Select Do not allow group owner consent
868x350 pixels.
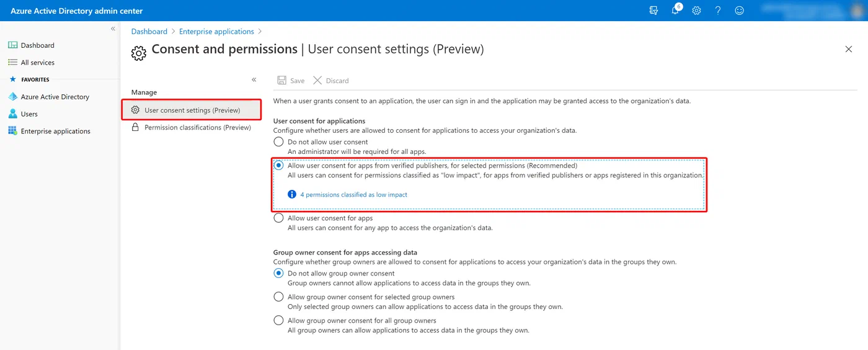[279, 273]
